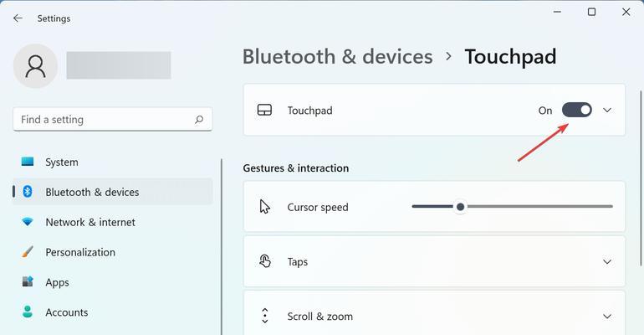Click the Accounts person icon
644x335 pixels.
pyautogui.click(x=28, y=312)
